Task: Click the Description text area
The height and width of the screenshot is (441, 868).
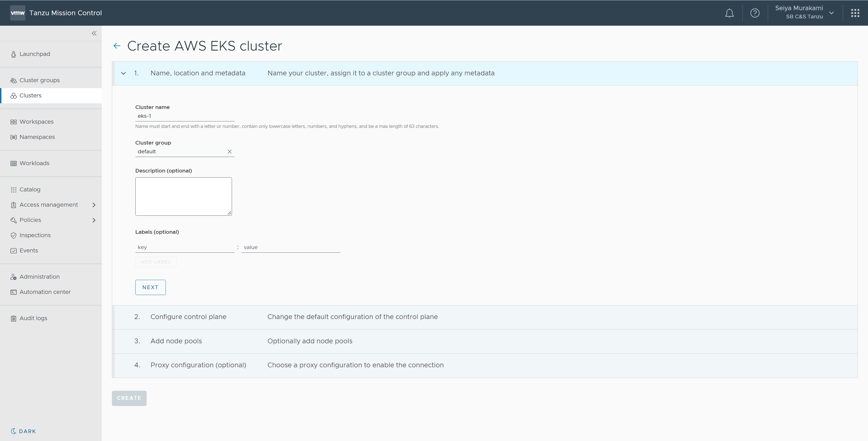Action: [183, 197]
